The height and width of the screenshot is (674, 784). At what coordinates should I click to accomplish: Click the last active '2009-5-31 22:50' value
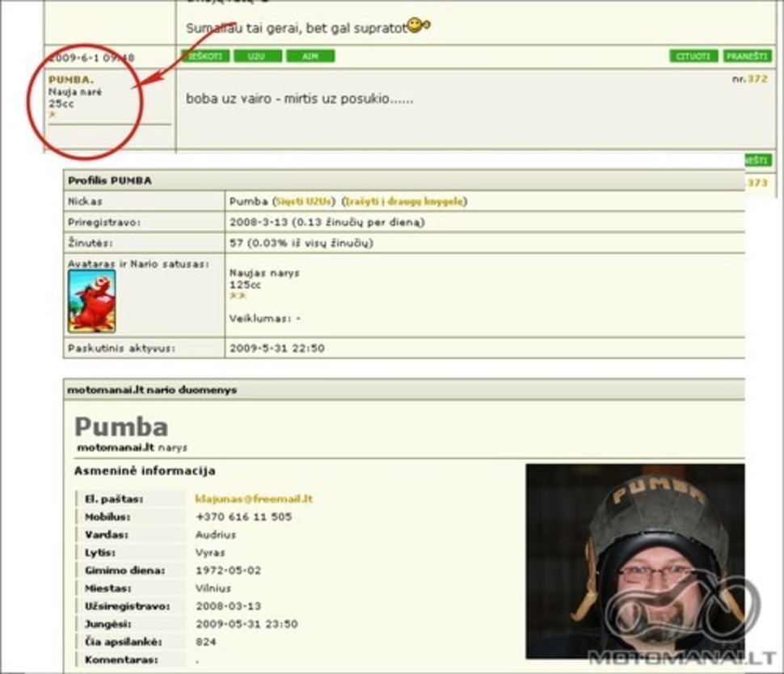tap(277, 348)
